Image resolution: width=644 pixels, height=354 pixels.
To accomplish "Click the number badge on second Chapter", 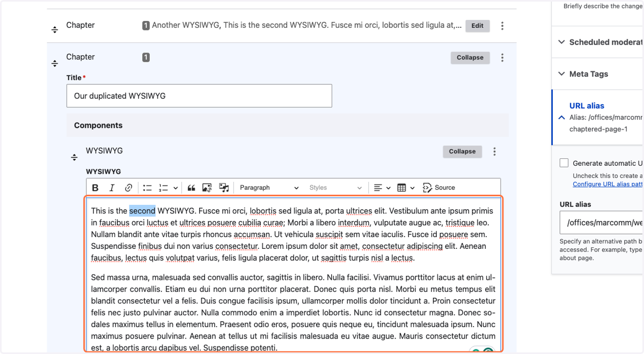I will tap(146, 57).
